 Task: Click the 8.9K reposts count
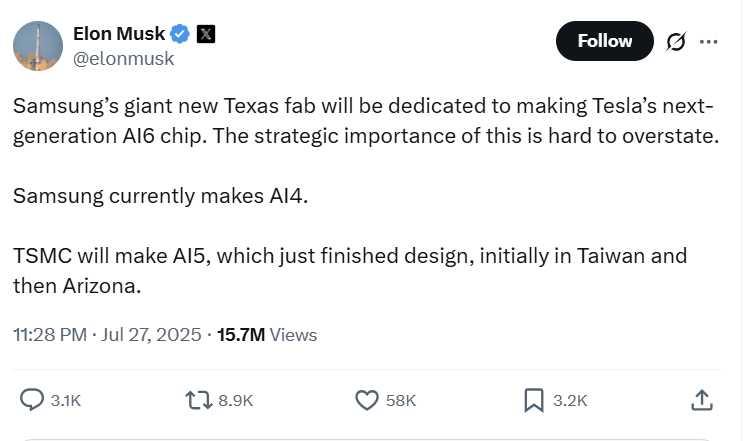[236, 401]
